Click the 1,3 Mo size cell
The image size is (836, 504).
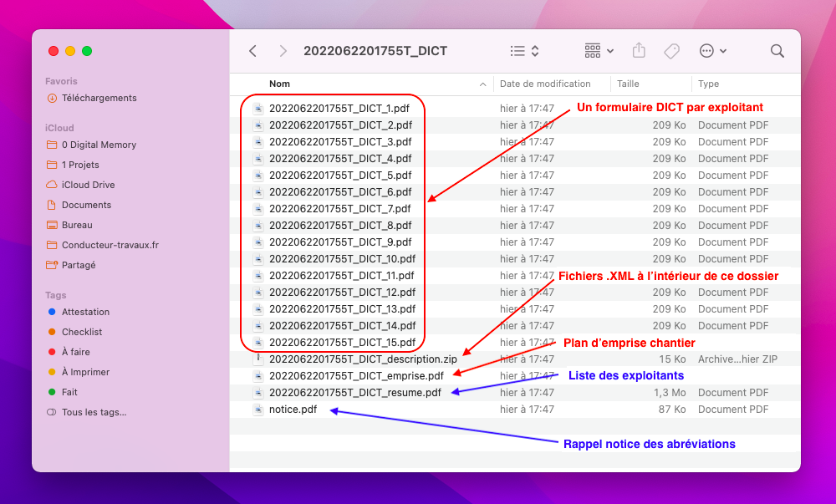tap(670, 393)
